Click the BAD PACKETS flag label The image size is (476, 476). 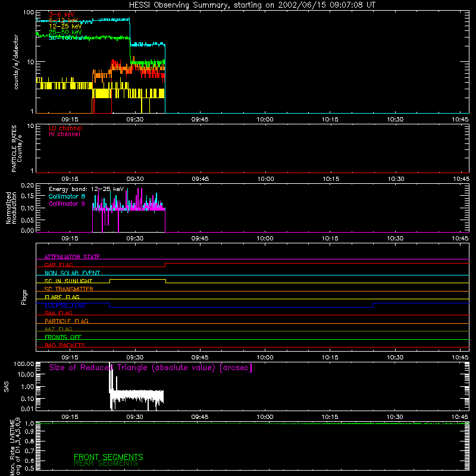65,345
